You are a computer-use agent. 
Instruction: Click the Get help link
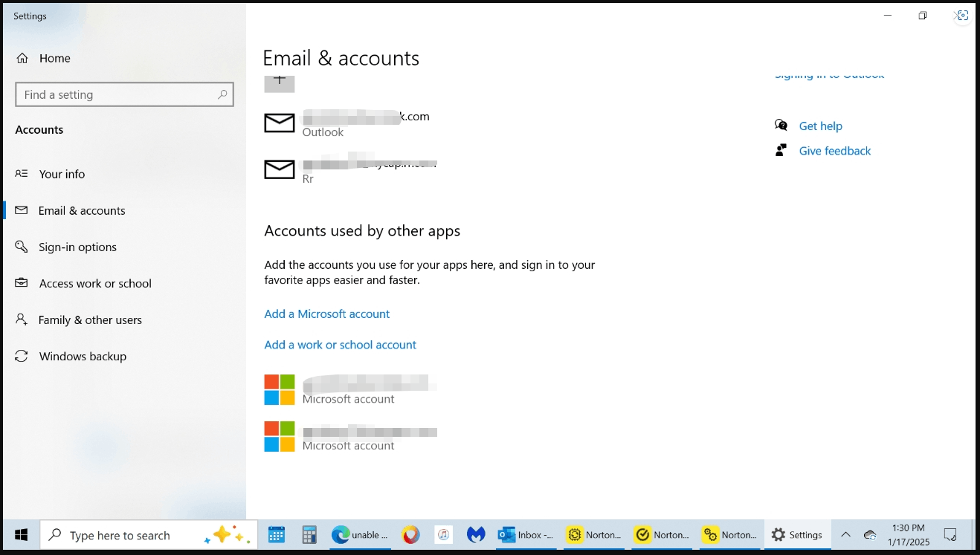pos(821,126)
